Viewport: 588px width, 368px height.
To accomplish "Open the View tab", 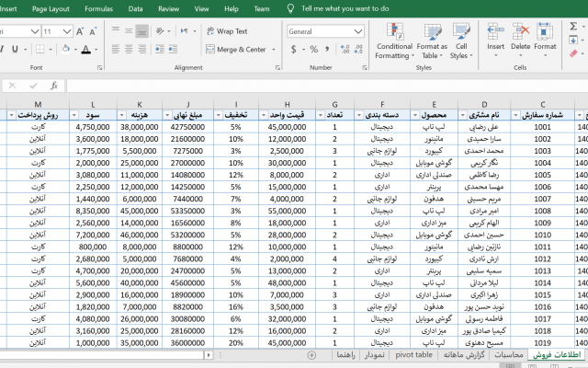I will 201,9.
